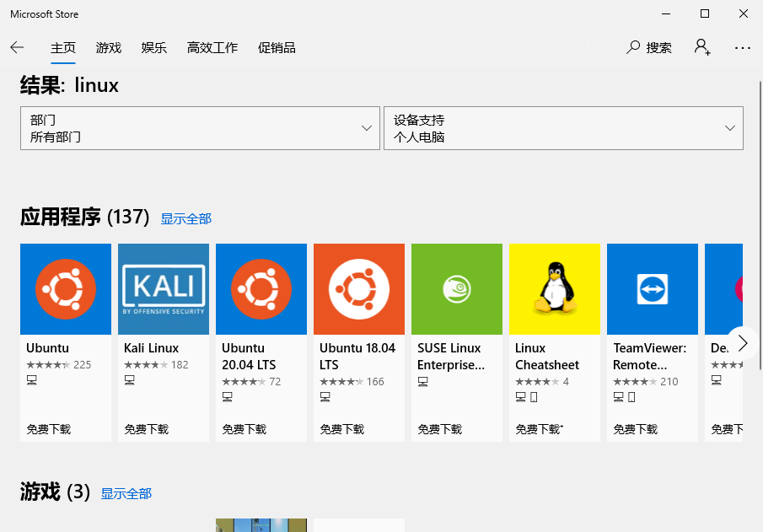Image resolution: width=763 pixels, height=532 pixels.
Task: Click the Ubuntu 20.04 LTS title text
Action: (250, 357)
